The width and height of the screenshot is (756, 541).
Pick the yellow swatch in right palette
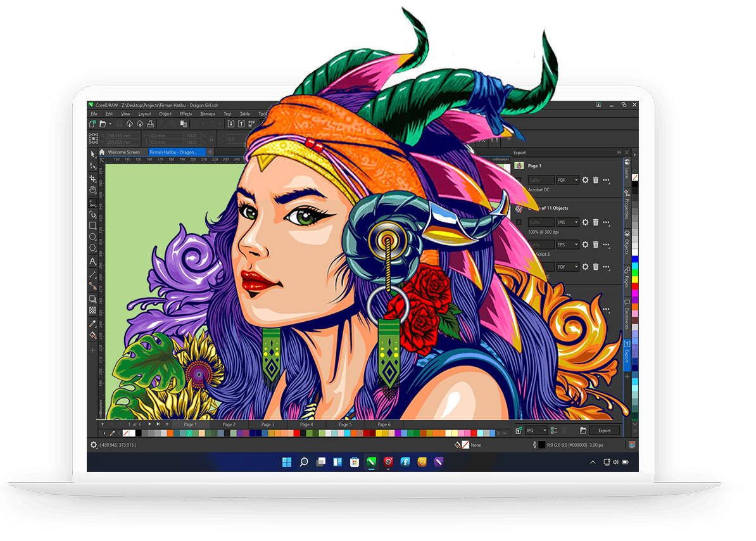[x=635, y=279]
